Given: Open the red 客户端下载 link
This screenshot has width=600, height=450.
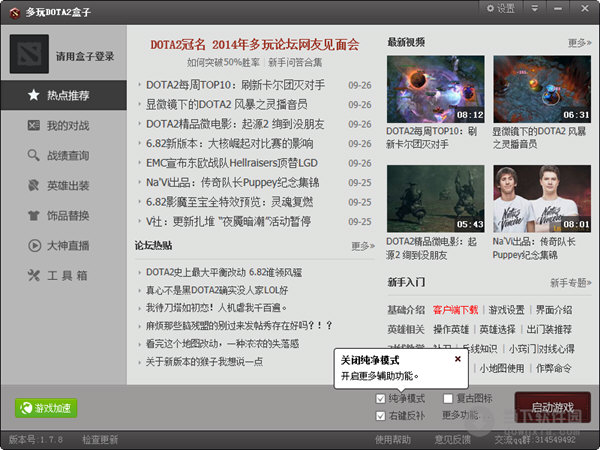Looking at the screenshot, I should point(455,310).
